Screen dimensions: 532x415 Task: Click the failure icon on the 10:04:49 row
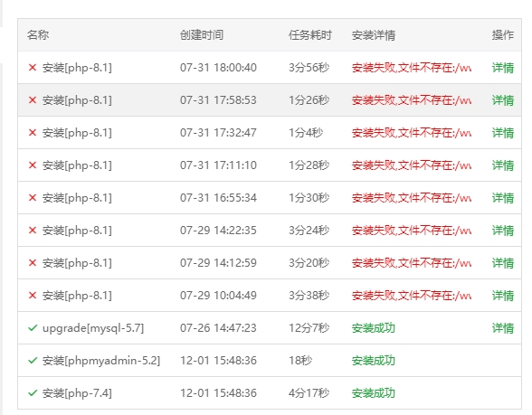pyautogui.click(x=33, y=296)
